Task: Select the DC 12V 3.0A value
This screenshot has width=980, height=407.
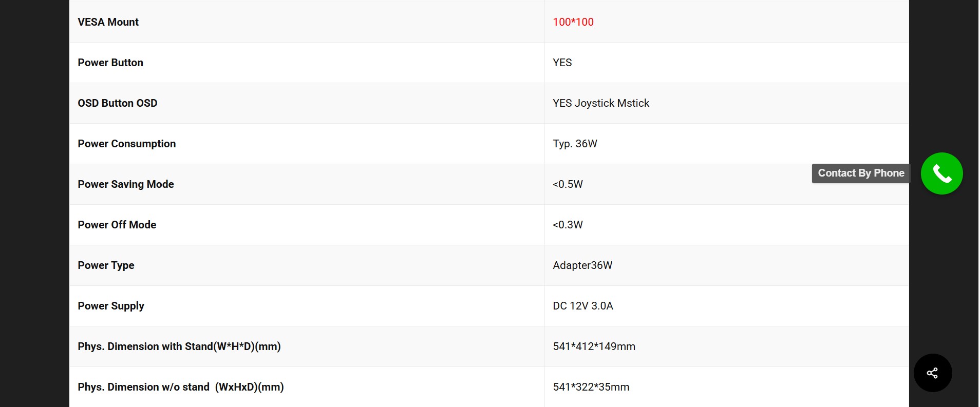Action: [x=583, y=306]
